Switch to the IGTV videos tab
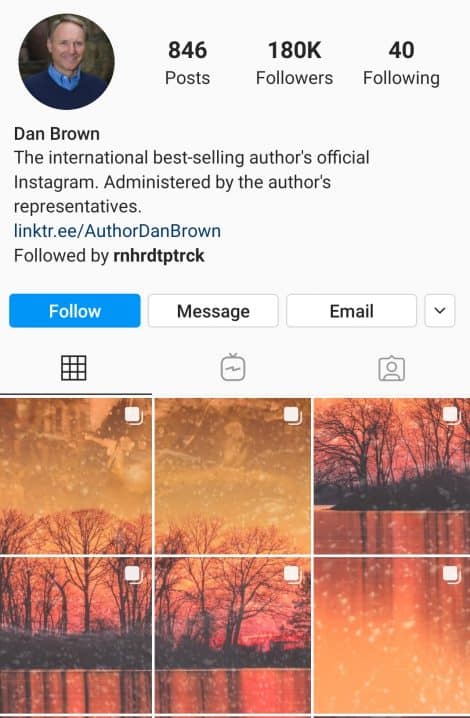The height and width of the screenshot is (718, 470). pos(233,367)
